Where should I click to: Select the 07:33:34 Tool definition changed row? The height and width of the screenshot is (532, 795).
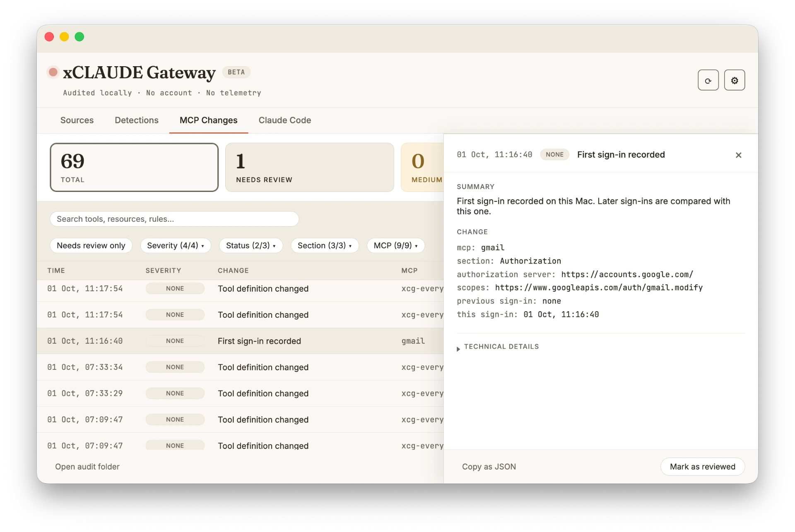coord(240,367)
